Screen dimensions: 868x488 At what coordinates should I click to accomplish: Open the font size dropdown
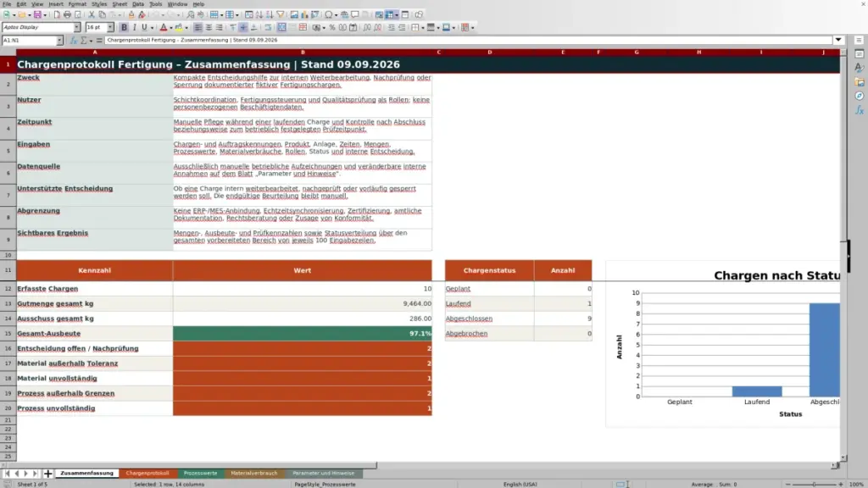[110, 27]
